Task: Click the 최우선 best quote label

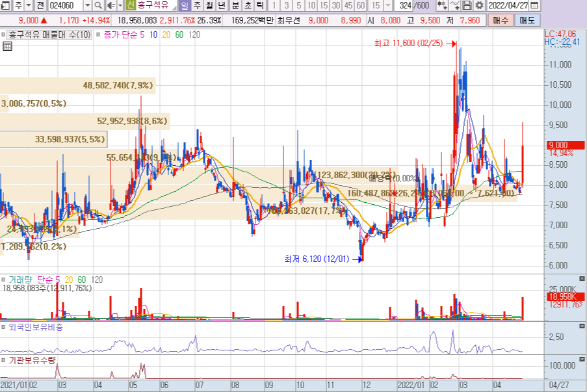Action: tap(289, 20)
